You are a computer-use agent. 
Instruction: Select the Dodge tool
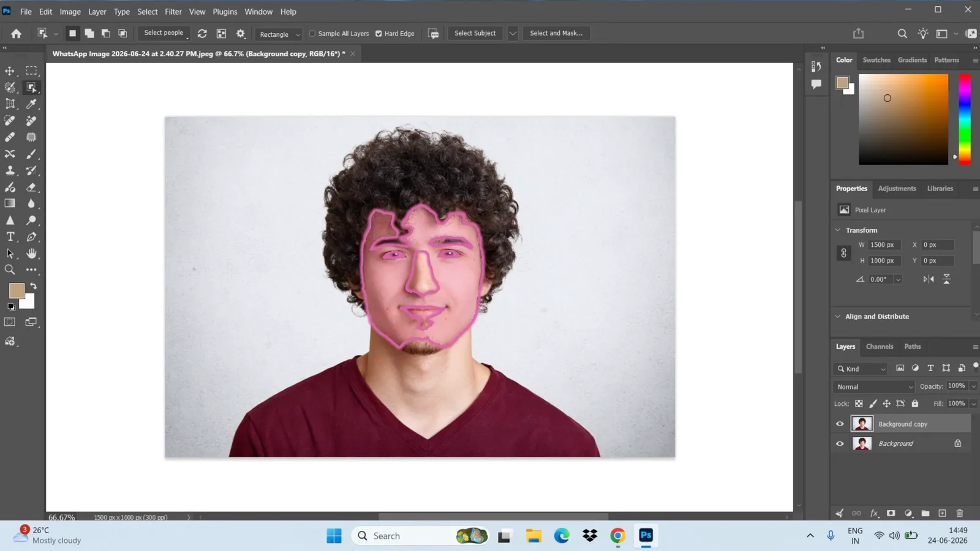(x=31, y=220)
